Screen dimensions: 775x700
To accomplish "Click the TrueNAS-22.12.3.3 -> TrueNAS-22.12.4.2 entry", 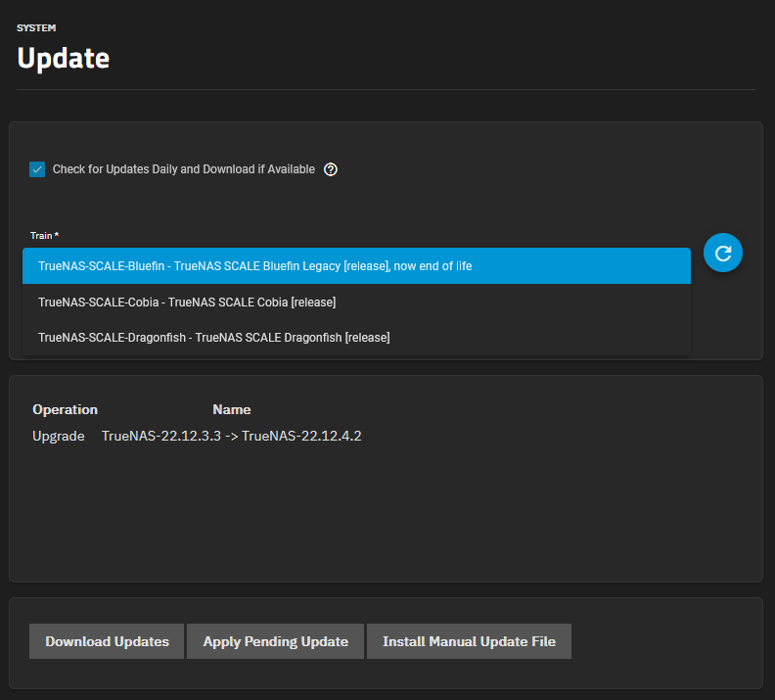I will pos(231,436).
